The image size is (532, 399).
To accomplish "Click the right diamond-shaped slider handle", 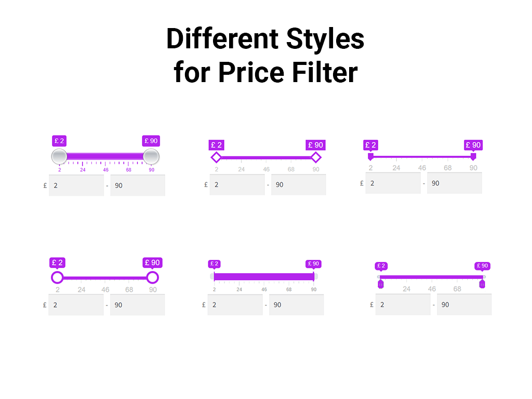I will pos(315,157).
